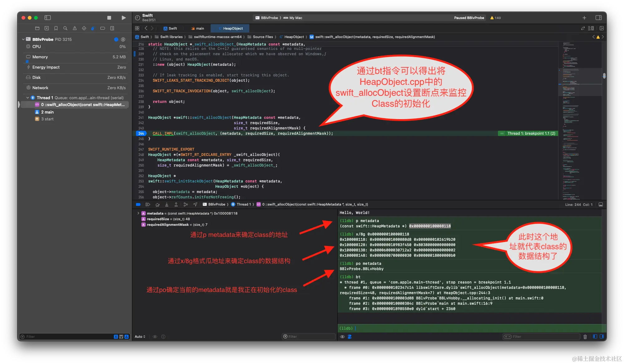Viewport: 624px width, 364px height.
Task: Select the 2 main stack frame
Action: [x=47, y=112]
